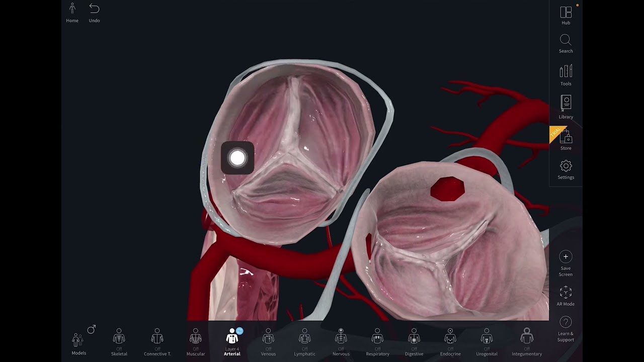This screenshot has width=644, height=362.
Task: Toggle the Integumentary system layer
Action: click(x=527, y=342)
